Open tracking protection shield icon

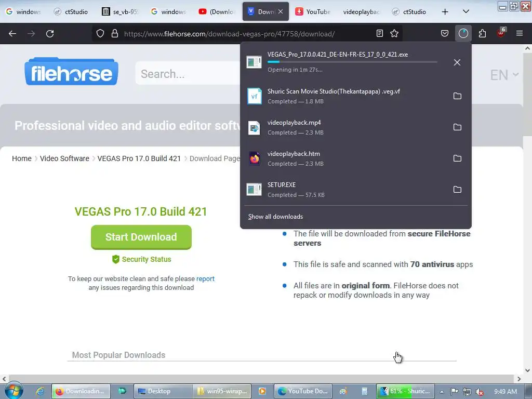(x=100, y=34)
